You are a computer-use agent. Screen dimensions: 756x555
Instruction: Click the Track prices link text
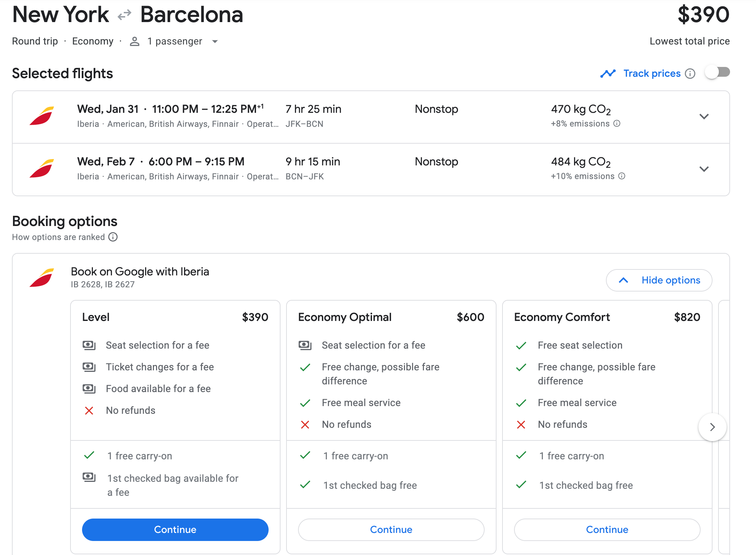652,74
